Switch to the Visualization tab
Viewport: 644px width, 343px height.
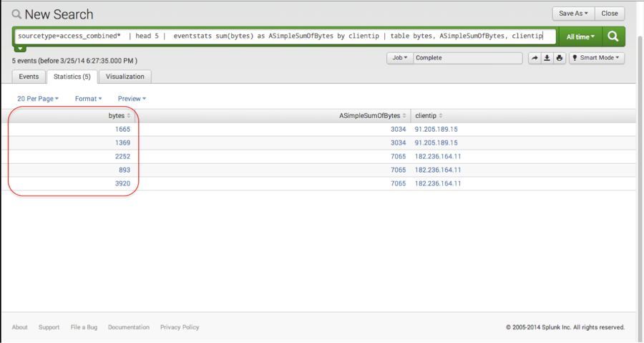pyautogui.click(x=125, y=77)
